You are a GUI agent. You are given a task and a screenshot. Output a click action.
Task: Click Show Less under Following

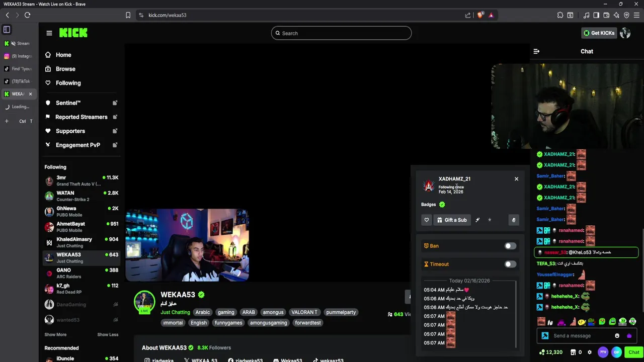[x=108, y=335]
